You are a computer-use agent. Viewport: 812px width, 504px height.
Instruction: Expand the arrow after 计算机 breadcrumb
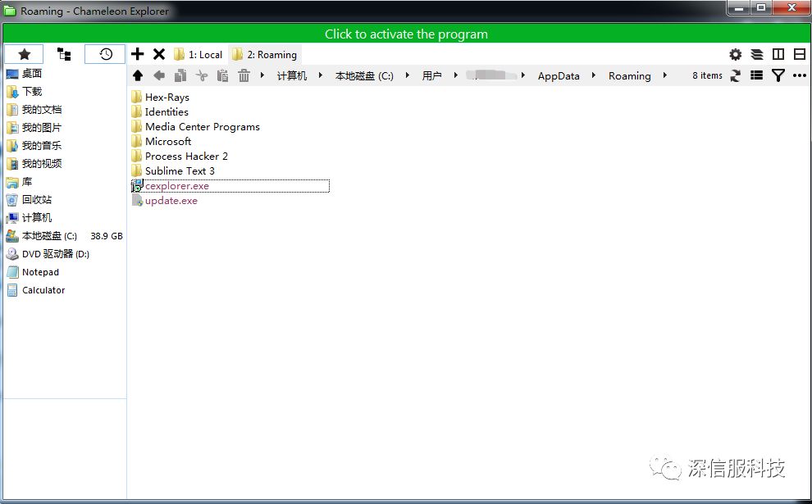click(321, 75)
